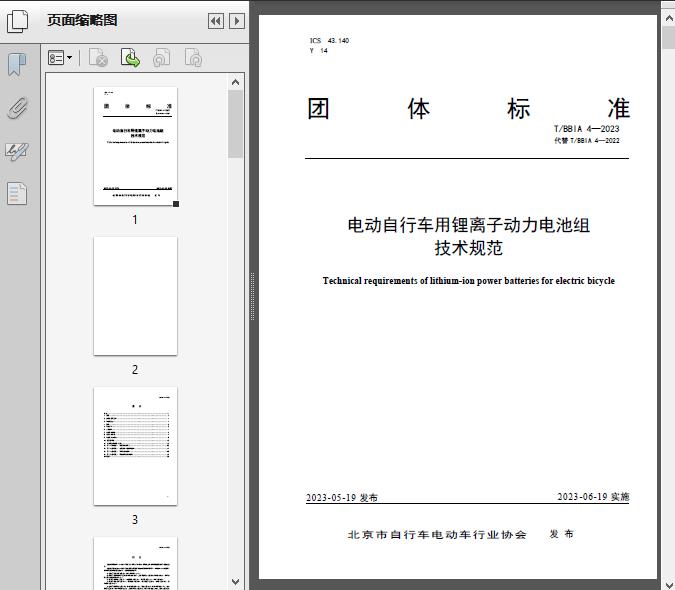The height and width of the screenshot is (590, 675).
Task: Click thumbnail panel scroll down arrow
Action: pyautogui.click(x=235, y=582)
